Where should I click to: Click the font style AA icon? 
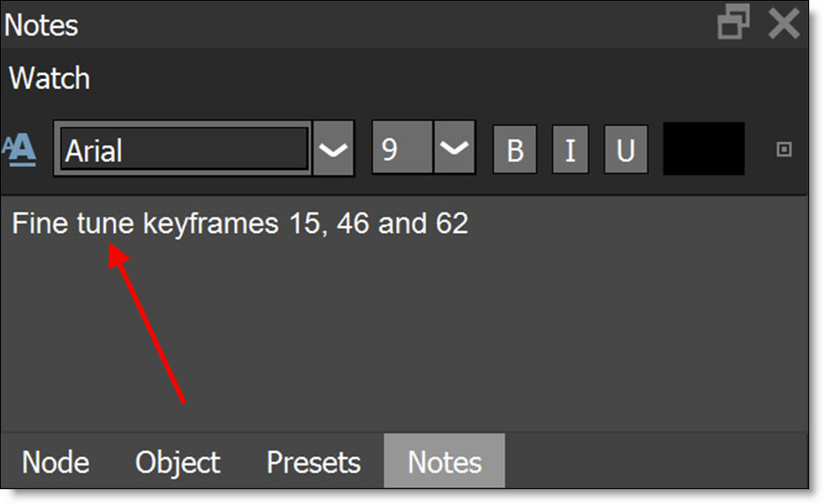tap(20, 150)
